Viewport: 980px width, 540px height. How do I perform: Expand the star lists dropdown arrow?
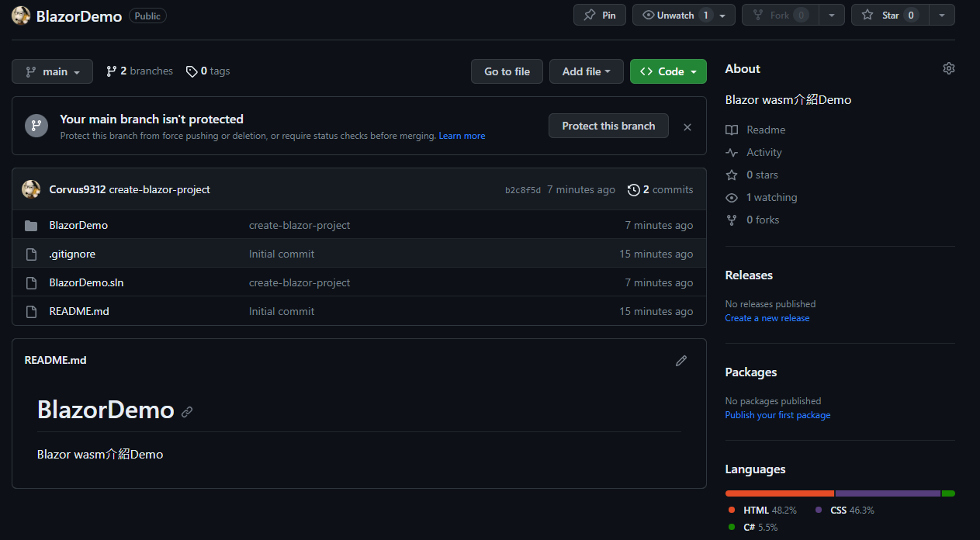point(942,15)
